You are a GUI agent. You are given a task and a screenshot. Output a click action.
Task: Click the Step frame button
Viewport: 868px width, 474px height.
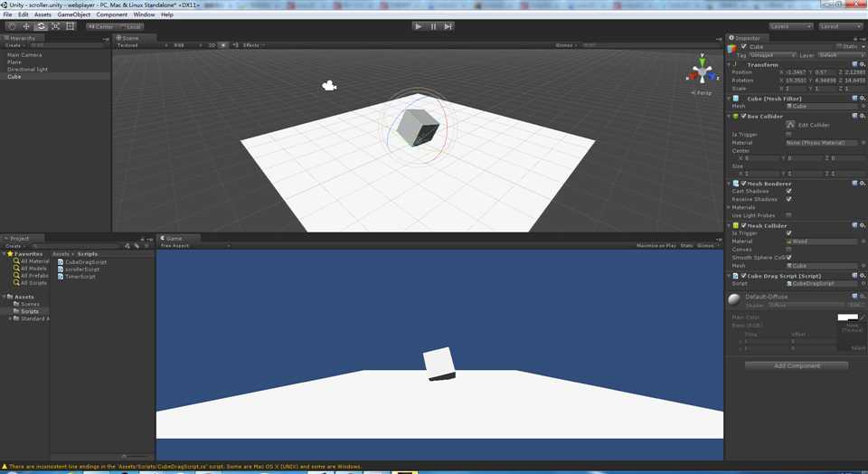[x=448, y=26]
